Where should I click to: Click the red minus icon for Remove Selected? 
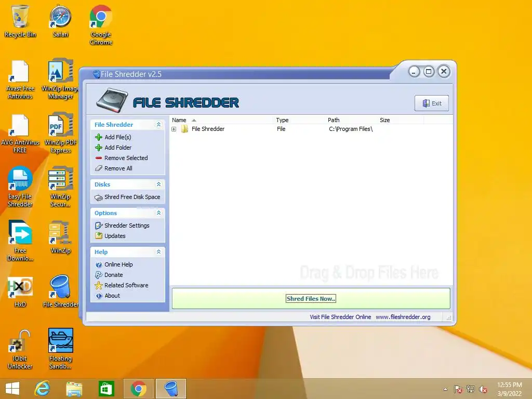(x=99, y=158)
